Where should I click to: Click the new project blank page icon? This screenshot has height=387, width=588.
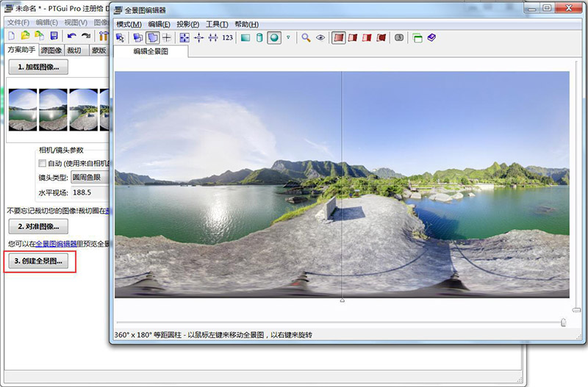click(12, 36)
